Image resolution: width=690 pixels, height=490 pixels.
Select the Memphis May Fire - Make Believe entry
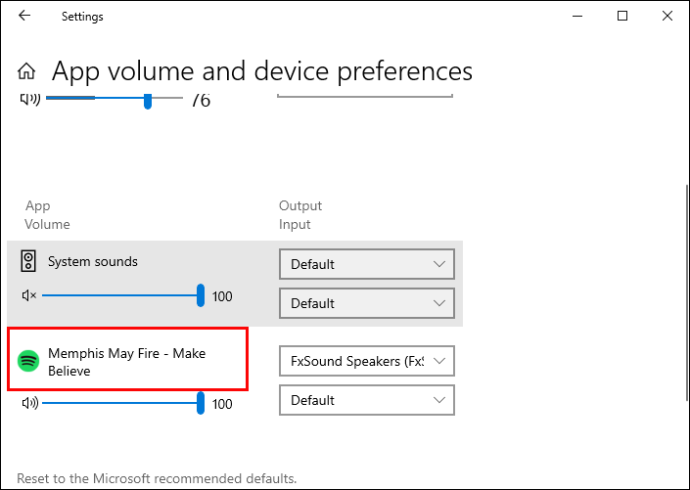coord(127,362)
